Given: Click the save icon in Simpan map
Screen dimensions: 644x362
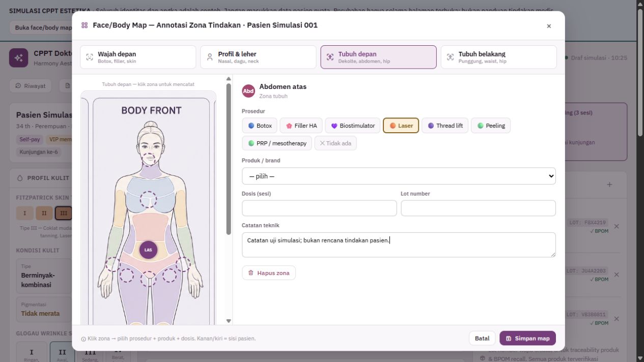Looking at the screenshot, I should pyautogui.click(x=509, y=339).
